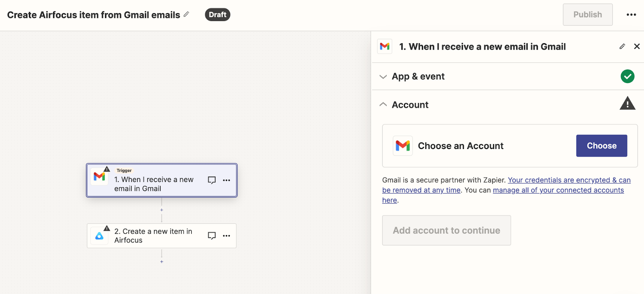Image resolution: width=644 pixels, height=294 pixels.
Task: Click the Choose account button
Action: tap(601, 145)
